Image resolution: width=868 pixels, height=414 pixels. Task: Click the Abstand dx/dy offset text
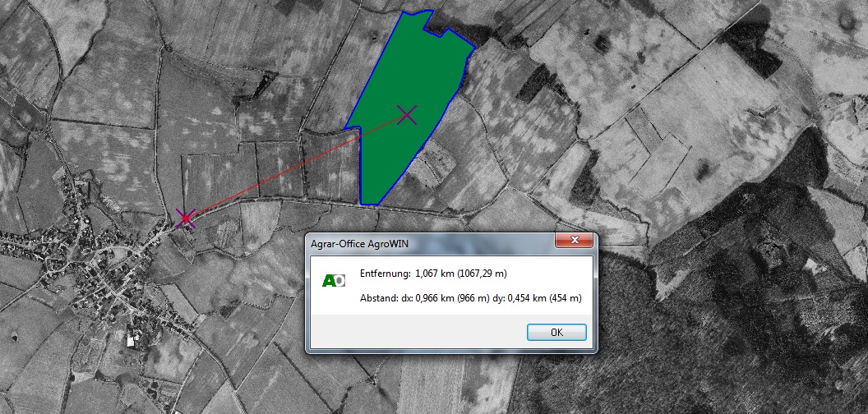[x=470, y=298]
